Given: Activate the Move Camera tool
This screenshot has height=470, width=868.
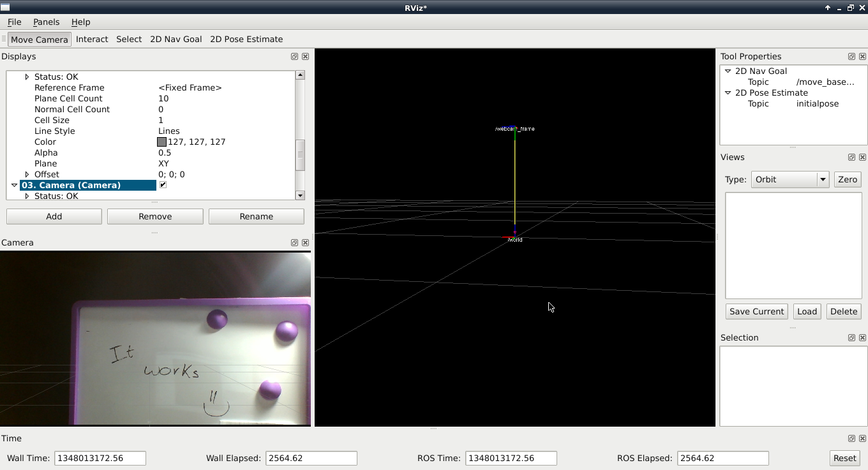Looking at the screenshot, I should pos(39,40).
